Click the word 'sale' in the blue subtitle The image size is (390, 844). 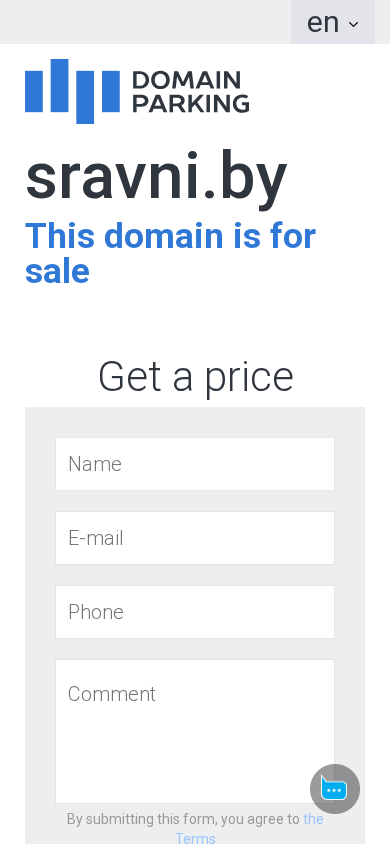(x=57, y=271)
